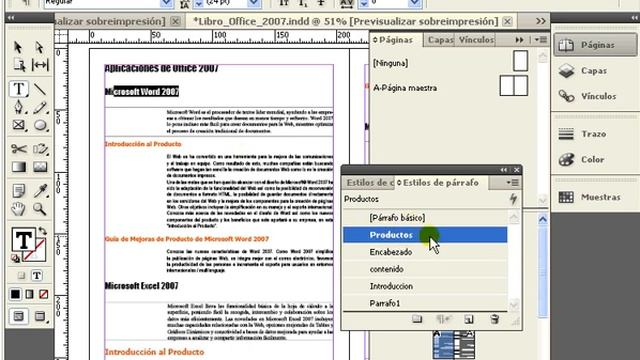This screenshot has height=360, width=640.
Task: Toggle formatting affects text button
Action: point(37,276)
